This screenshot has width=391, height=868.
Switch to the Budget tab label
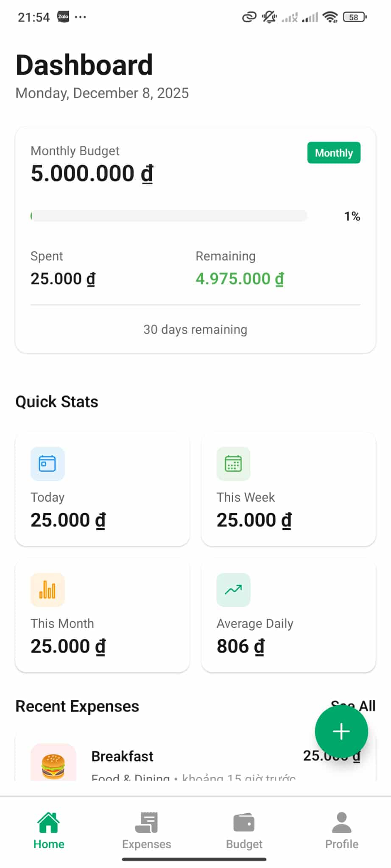click(x=244, y=844)
